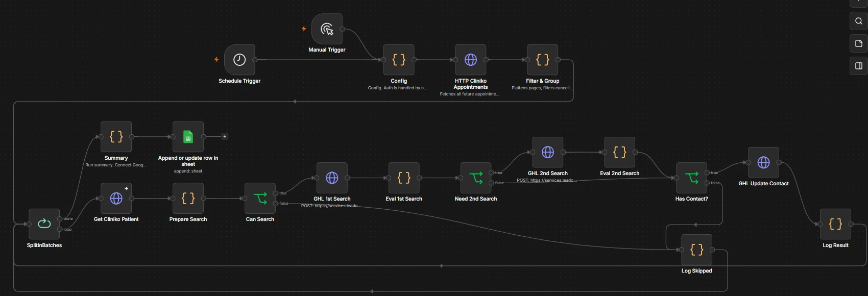Image resolution: width=868 pixels, height=296 pixels.
Task: Open the Get Cliniko Patient globe node
Action: (x=116, y=199)
